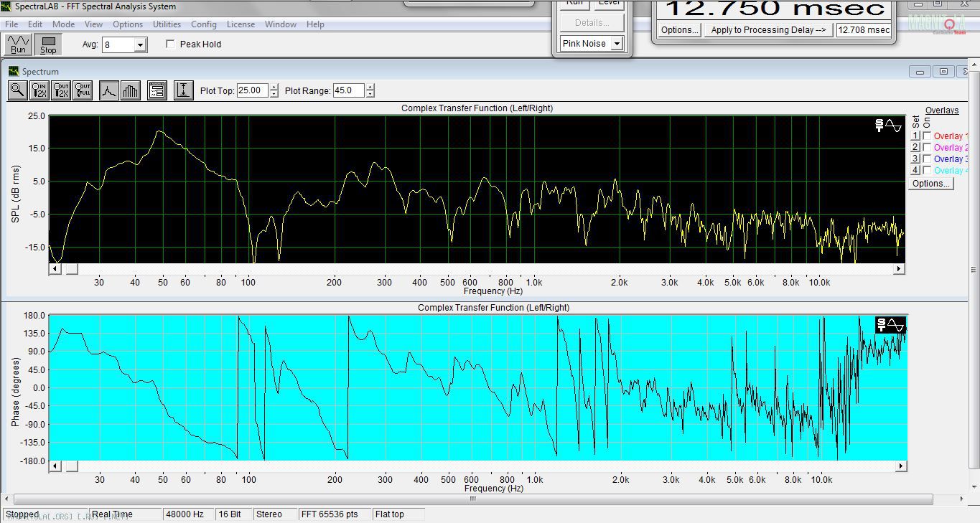Open the Help menu

pyautogui.click(x=315, y=24)
